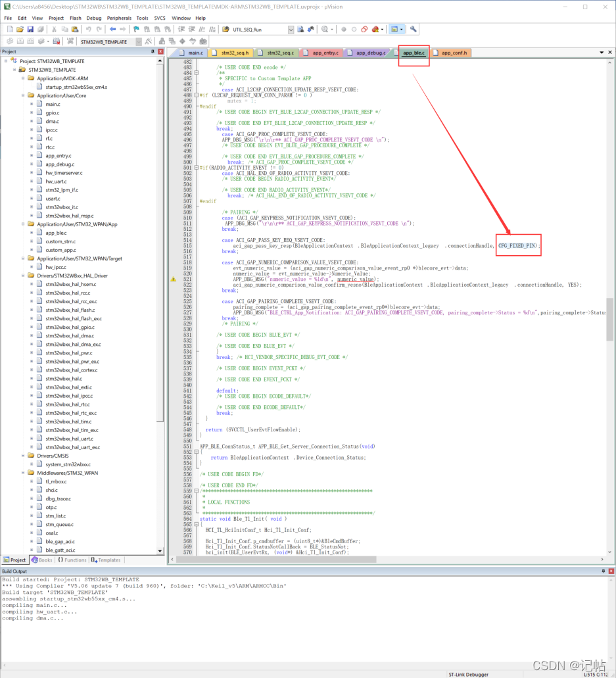
Task: Click the Paste toolbar icon
Action: (x=75, y=30)
